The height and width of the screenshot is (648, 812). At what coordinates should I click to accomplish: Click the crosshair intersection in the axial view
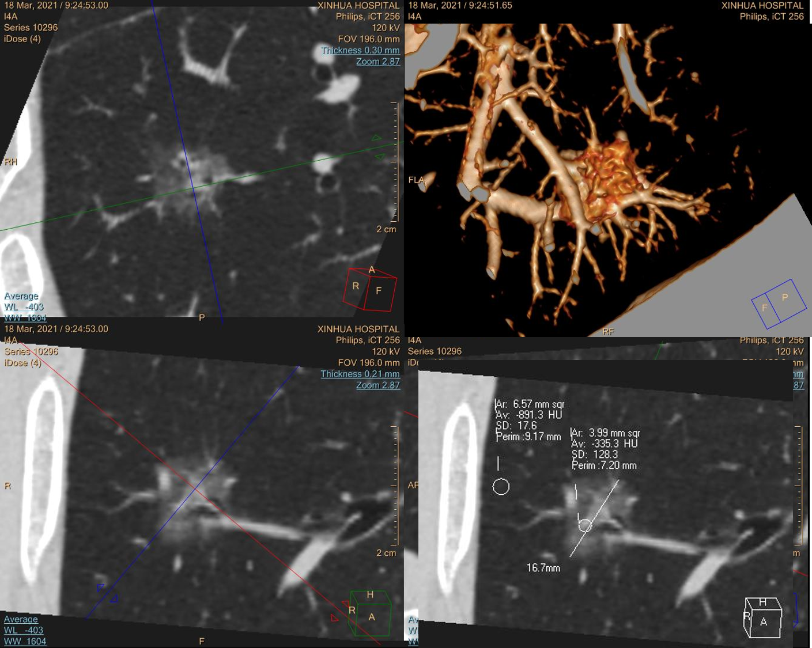(x=194, y=188)
